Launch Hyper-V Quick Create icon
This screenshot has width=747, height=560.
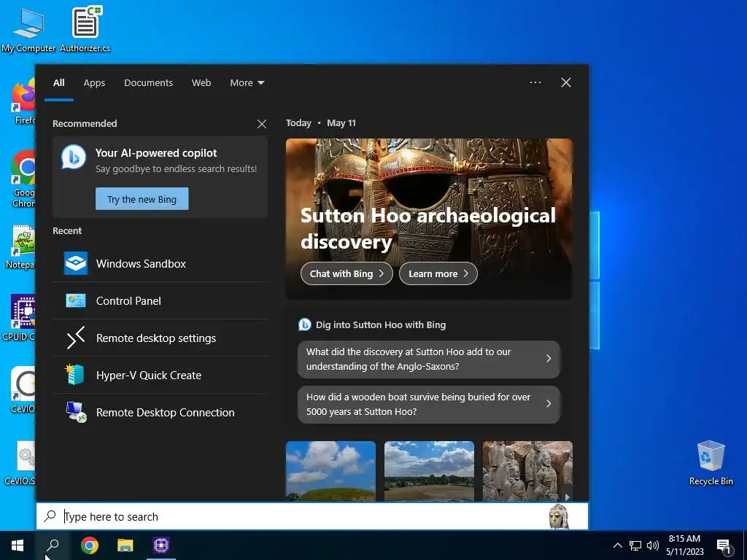click(75, 375)
